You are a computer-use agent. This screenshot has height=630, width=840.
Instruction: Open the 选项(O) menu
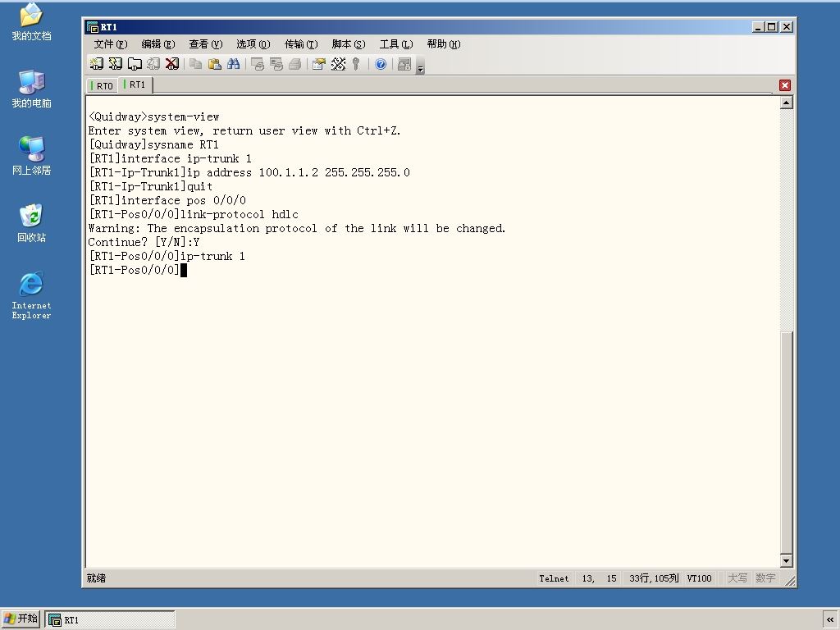point(253,44)
